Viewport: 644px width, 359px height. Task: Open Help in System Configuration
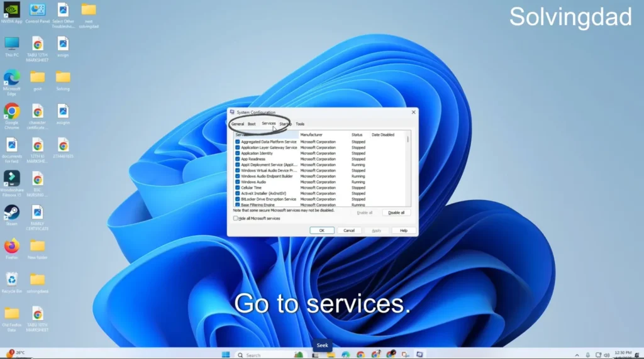tap(403, 231)
